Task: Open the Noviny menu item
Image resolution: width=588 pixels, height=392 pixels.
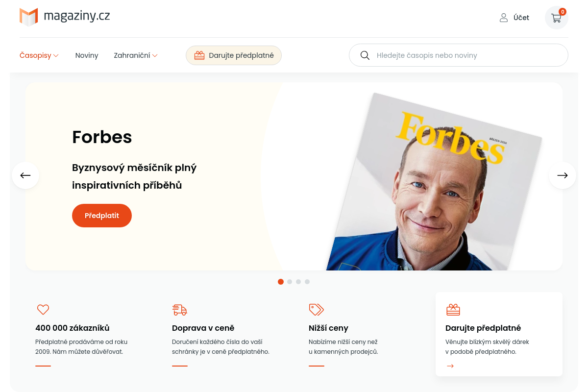Action: [x=87, y=55]
